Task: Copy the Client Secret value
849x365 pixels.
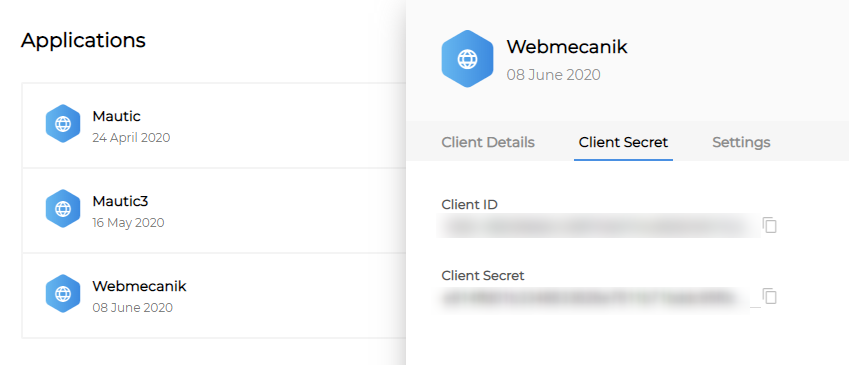Action: pos(769,296)
